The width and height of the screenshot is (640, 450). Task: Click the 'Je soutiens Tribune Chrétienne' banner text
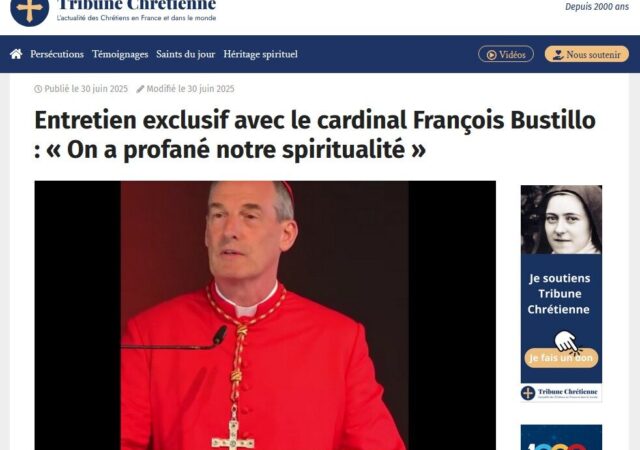559,294
